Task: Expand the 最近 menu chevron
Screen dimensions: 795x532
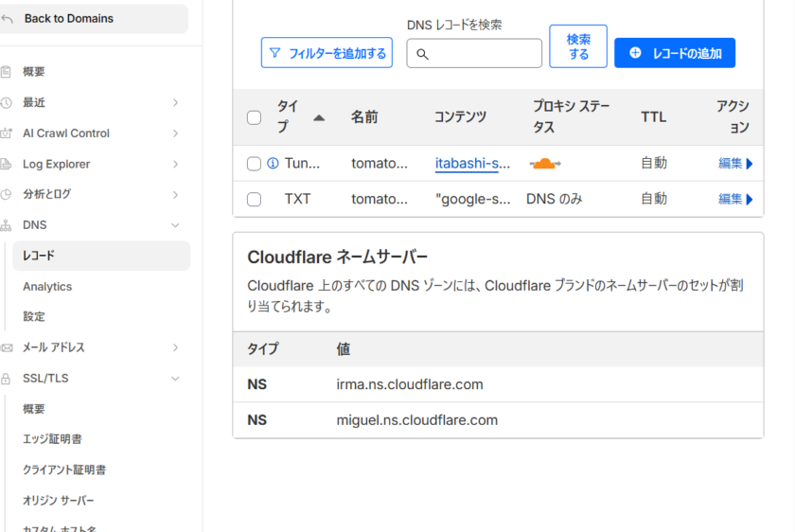Action: 175,103
